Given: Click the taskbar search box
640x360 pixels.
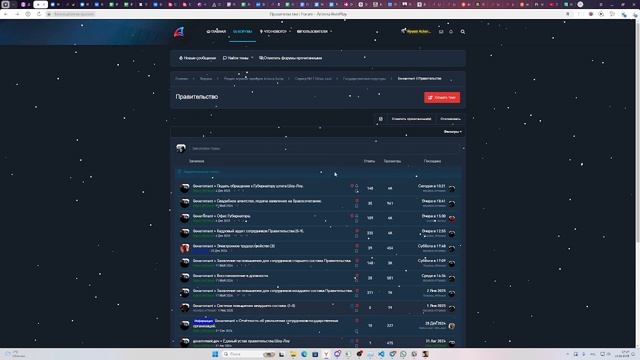Looking at the screenshot, I should [x=249, y=354].
